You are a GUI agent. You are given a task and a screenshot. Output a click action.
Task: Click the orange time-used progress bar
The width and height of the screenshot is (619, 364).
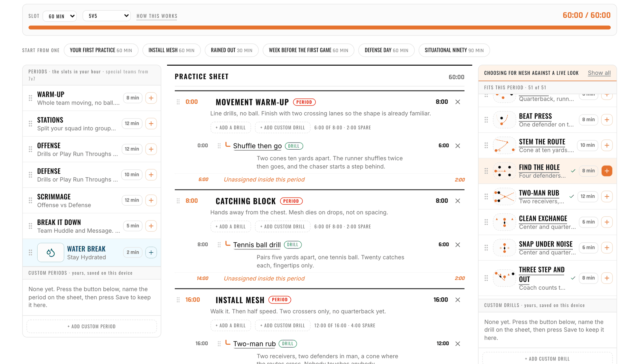[319, 28]
